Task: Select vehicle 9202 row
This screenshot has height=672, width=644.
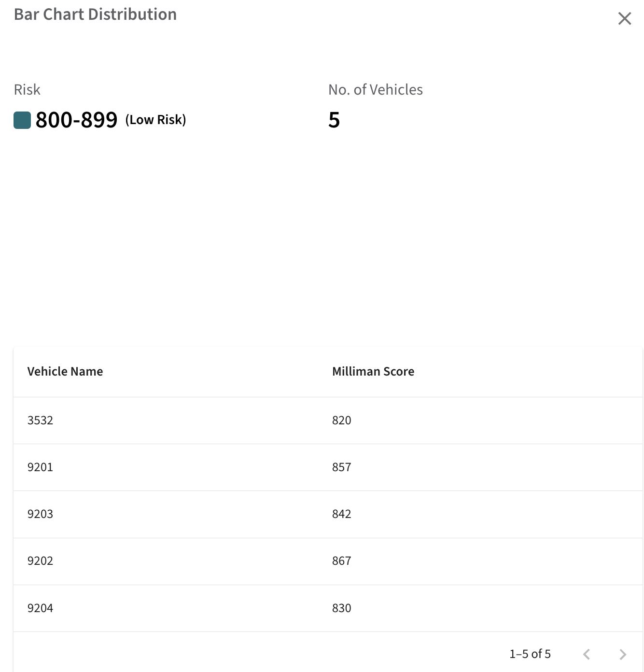Action: 328,561
